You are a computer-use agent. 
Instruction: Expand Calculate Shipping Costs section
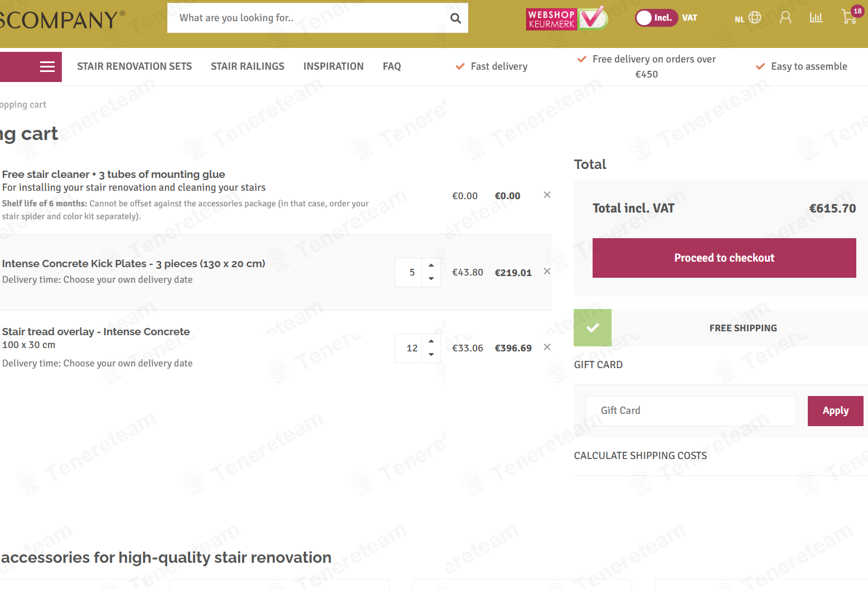[x=640, y=456]
